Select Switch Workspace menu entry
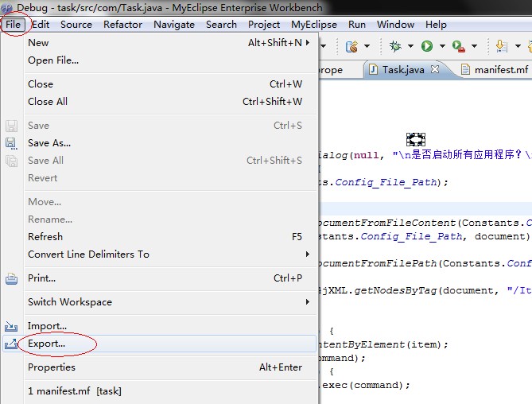 70,302
